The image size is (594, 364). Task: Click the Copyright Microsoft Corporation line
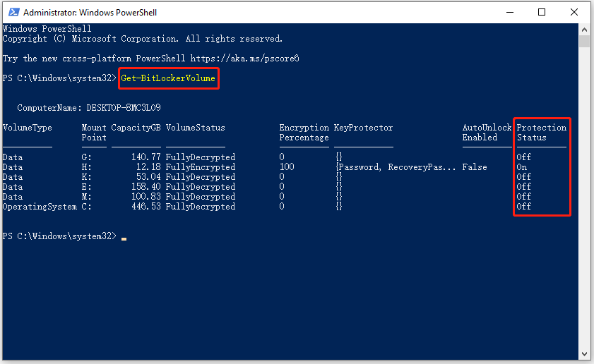[x=143, y=39]
